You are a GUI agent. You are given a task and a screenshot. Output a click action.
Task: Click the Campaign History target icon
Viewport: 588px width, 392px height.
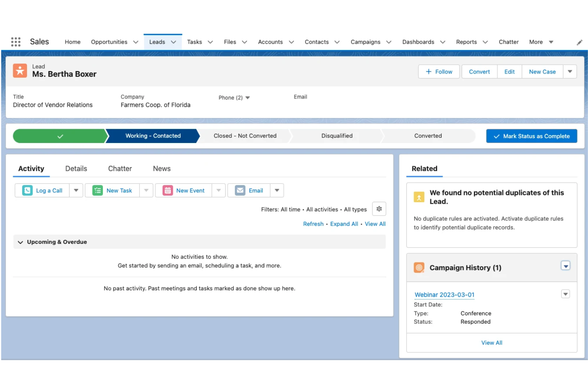419,267
